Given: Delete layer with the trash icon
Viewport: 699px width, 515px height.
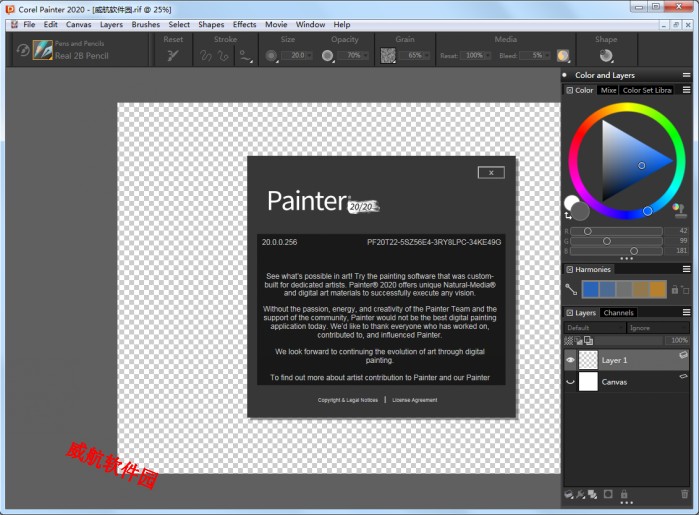Looking at the screenshot, I should pos(684,494).
